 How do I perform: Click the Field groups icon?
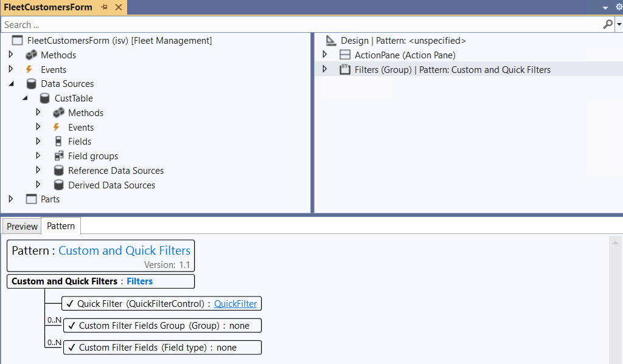click(x=59, y=156)
